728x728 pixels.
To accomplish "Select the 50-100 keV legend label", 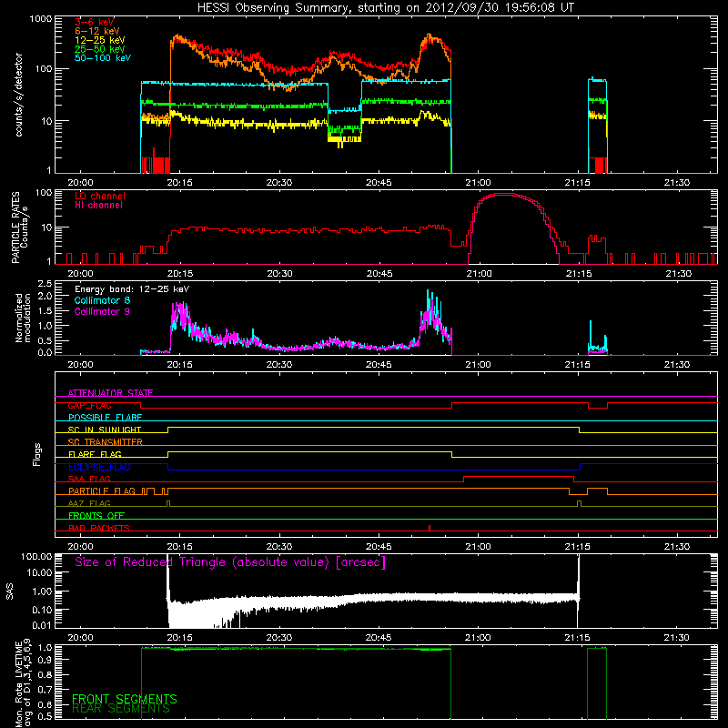I will point(103,57).
